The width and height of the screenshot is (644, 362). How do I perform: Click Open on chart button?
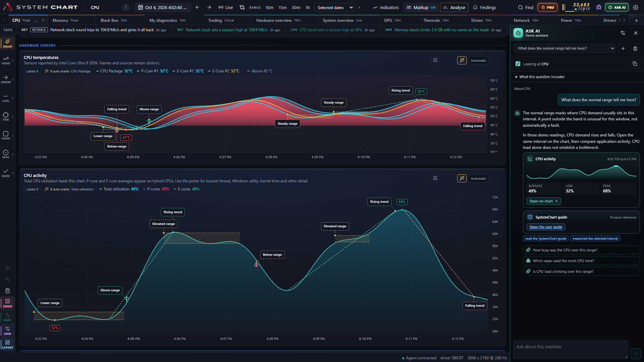point(543,201)
